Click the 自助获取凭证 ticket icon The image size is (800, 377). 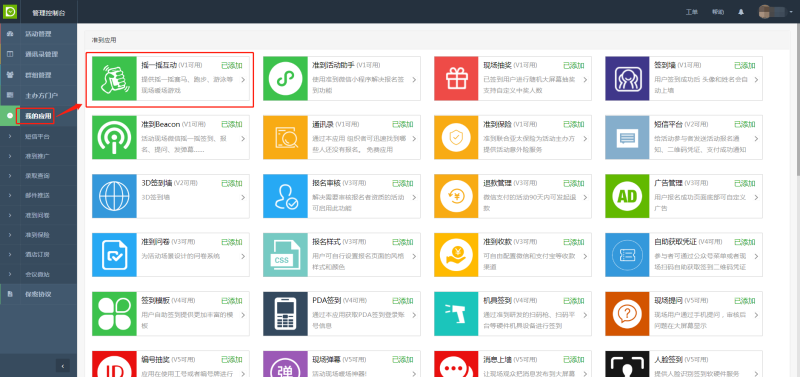pyautogui.click(x=627, y=255)
